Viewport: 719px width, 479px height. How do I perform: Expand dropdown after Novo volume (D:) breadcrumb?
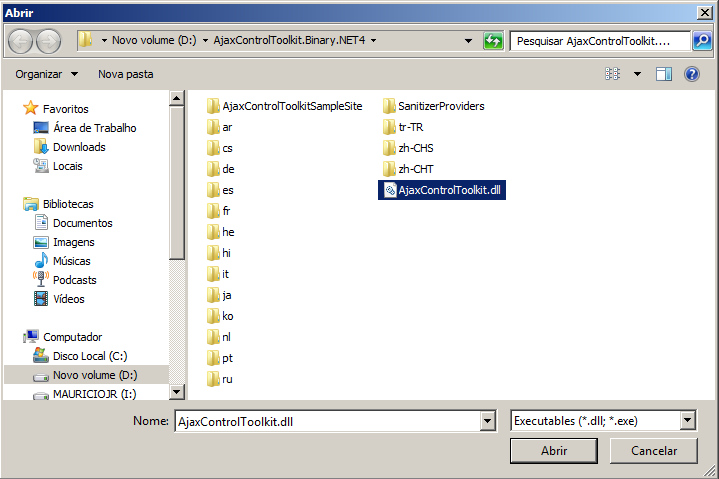tap(205, 41)
